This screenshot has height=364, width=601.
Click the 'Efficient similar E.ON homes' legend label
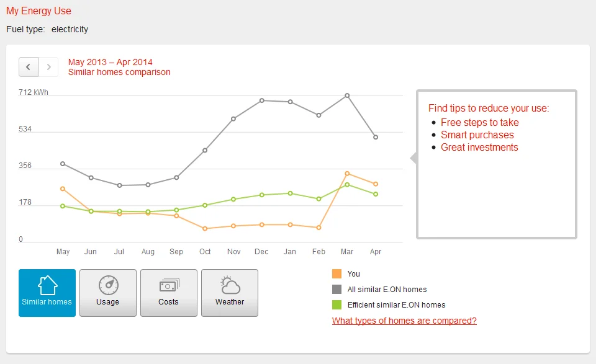point(396,305)
